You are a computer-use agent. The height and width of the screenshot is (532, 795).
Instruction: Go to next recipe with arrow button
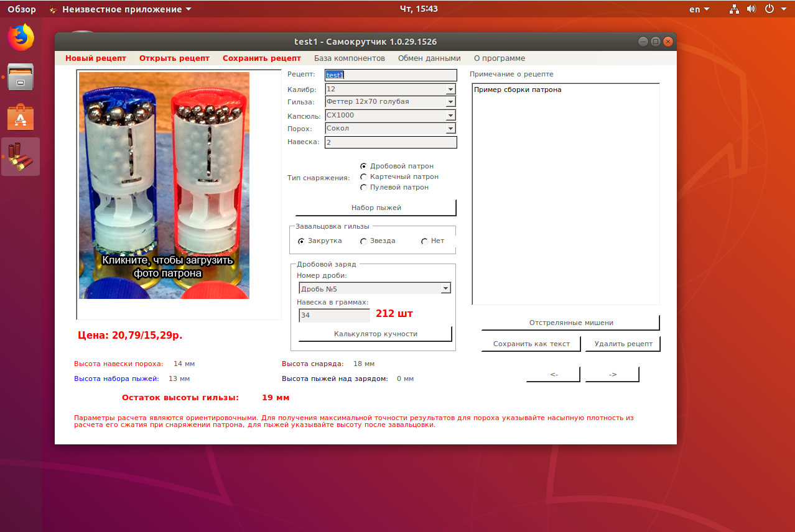click(x=612, y=374)
